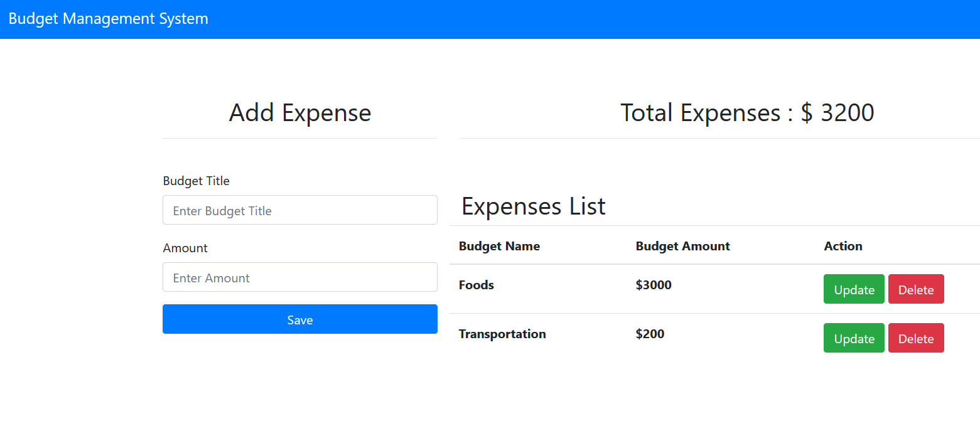Click the Enter Budget Title input field

(299, 210)
